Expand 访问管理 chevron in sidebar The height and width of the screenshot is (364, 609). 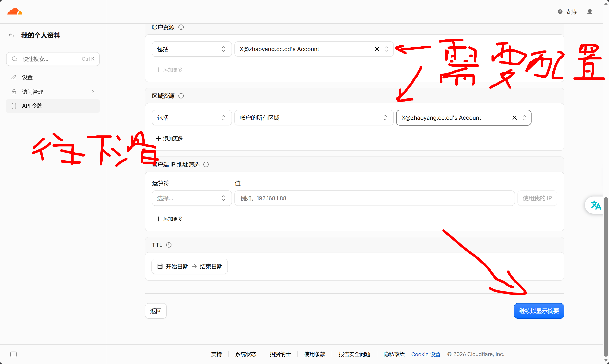[93, 92]
